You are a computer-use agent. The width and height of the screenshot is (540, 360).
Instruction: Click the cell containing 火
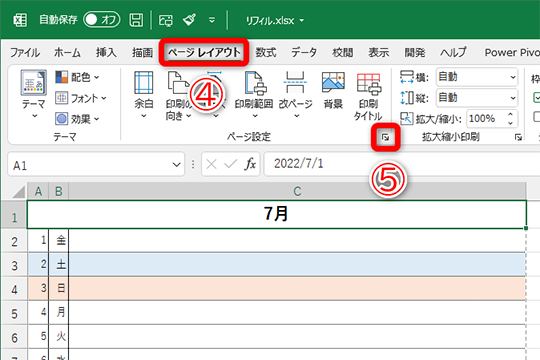(x=59, y=337)
